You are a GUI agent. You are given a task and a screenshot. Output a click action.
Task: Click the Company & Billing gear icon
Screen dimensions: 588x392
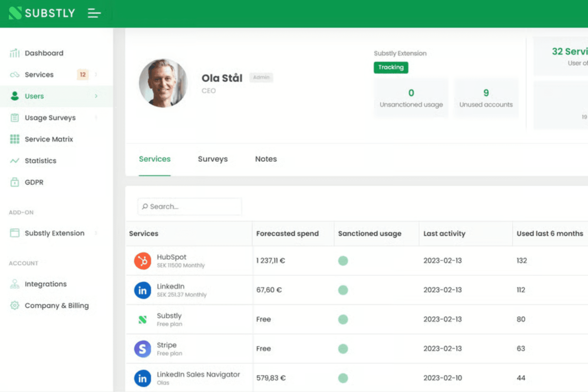point(15,306)
